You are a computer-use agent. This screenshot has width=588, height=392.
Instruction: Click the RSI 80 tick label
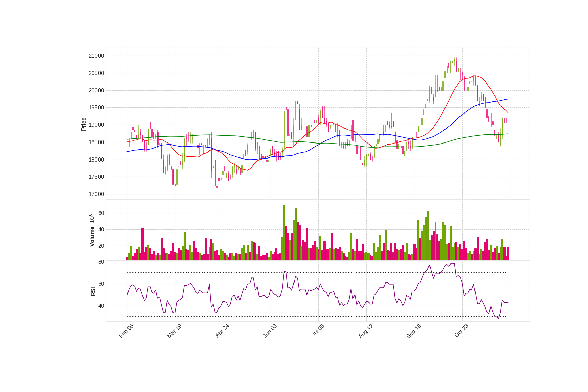coord(101,262)
